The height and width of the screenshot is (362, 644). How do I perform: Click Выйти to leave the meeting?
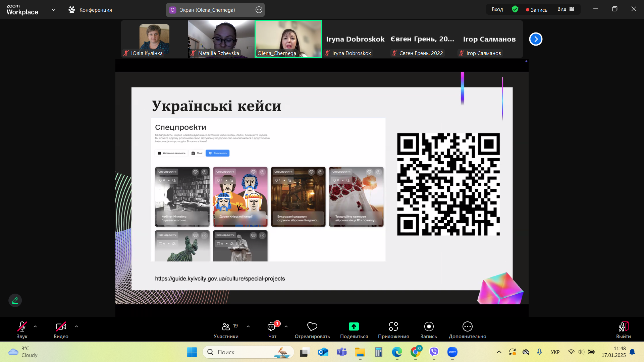624,330
